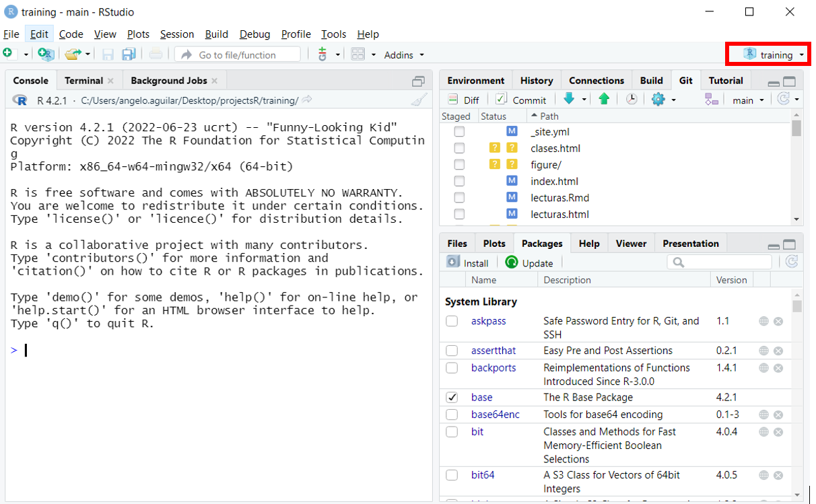
Task: Expand the Git gear More dropdown arrow
Action: pos(673,100)
